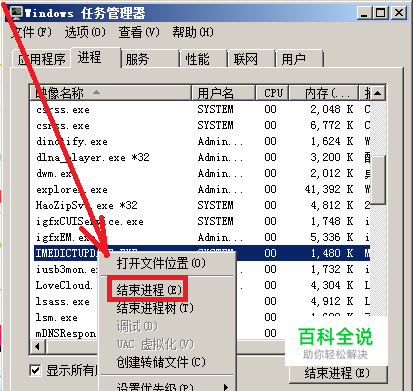Sort by 映像名称 column header
The height and width of the screenshot is (391, 413).
(111, 93)
